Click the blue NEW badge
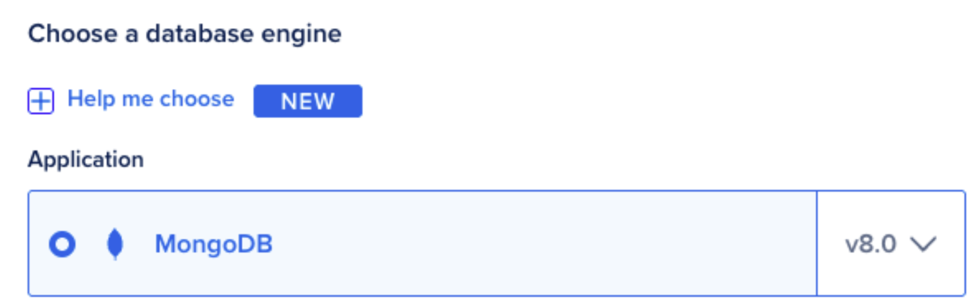Image resolution: width=980 pixels, height=308 pixels. pyautogui.click(x=308, y=101)
